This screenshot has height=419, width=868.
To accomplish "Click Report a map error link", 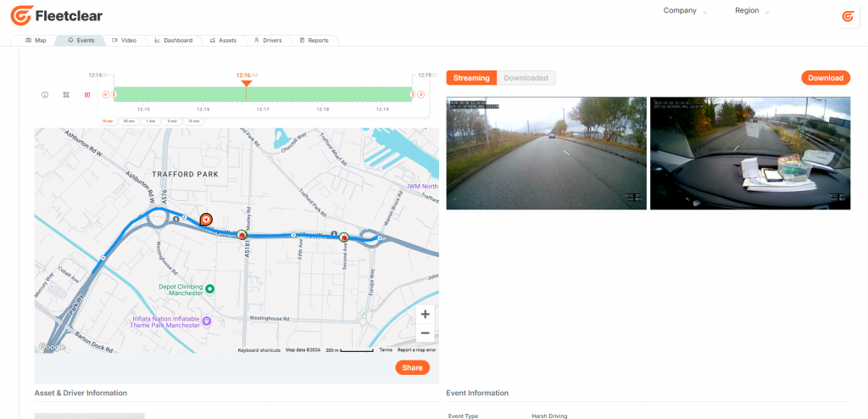I will (x=417, y=350).
